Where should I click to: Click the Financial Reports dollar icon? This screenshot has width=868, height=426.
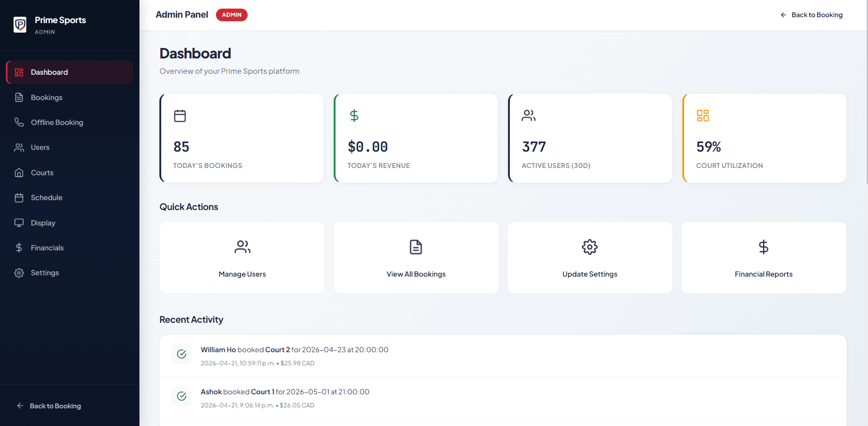(x=763, y=247)
